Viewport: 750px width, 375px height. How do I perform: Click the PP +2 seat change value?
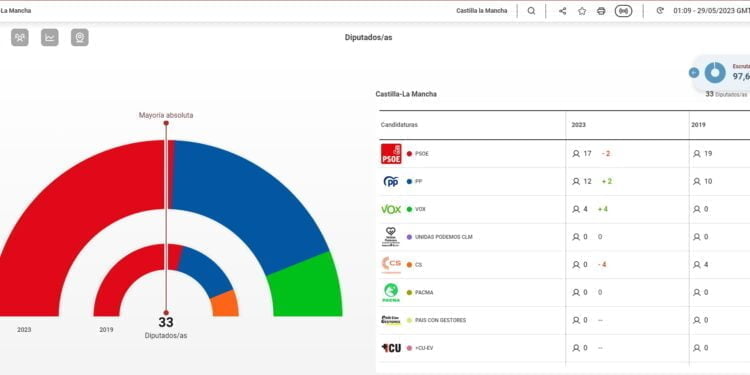pos(607,181)
